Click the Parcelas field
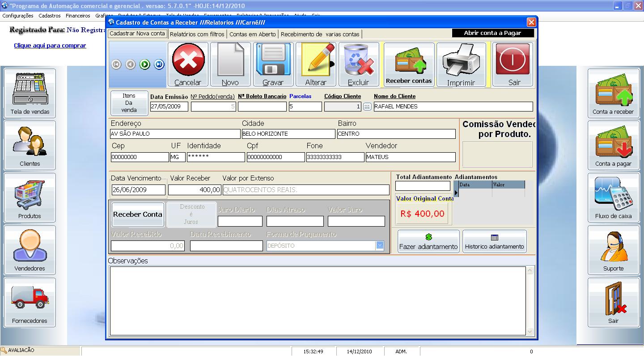644x356 pixels. (x=305, y=107)
